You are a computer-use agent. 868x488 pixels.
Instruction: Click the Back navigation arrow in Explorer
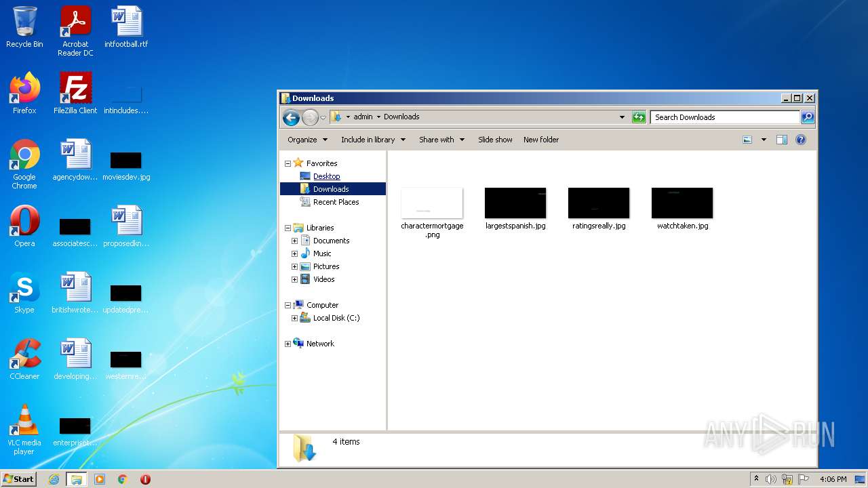(x=291, y=117)
